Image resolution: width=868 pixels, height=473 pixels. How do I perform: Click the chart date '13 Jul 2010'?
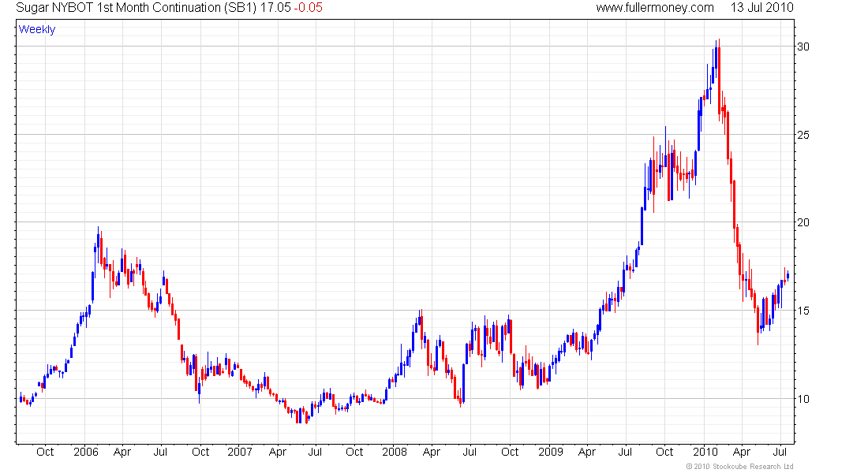click(x=761, y=8)
